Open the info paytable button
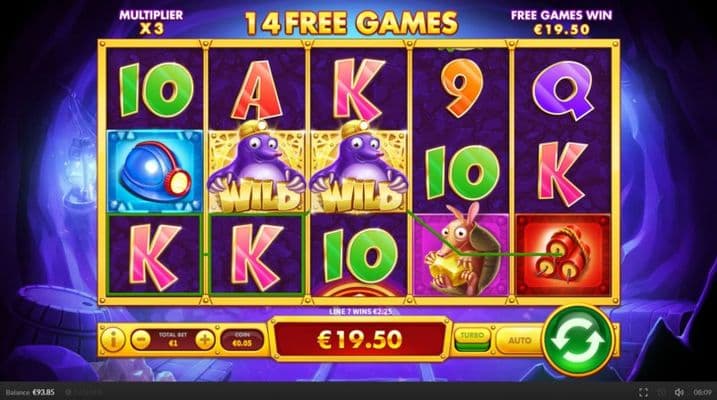This screenshot has height=400, width=717. 112,340
